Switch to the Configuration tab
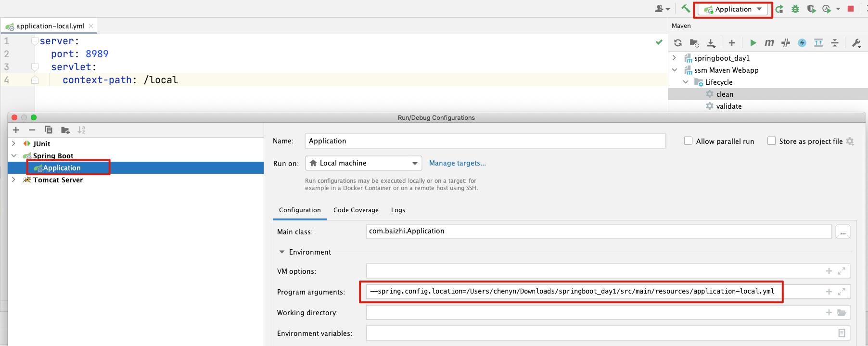 click(x=300, y=210)
